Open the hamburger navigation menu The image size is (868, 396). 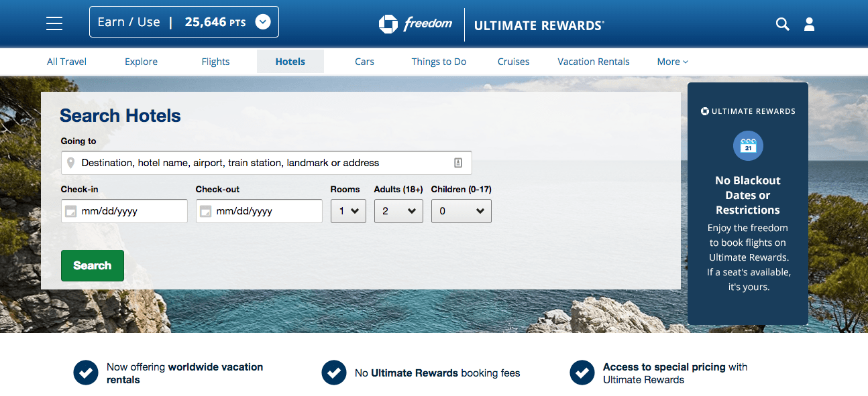click(54, 23)
